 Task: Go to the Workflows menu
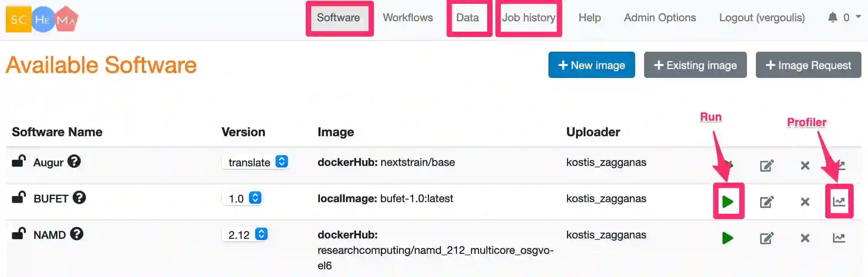[408, 17]
